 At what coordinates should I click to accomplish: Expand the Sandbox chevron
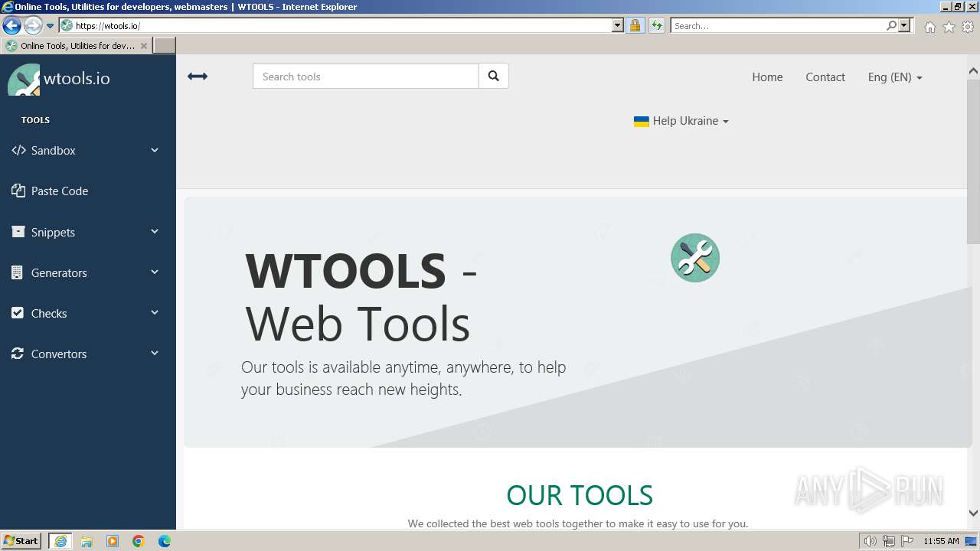[x=155, y=150]
